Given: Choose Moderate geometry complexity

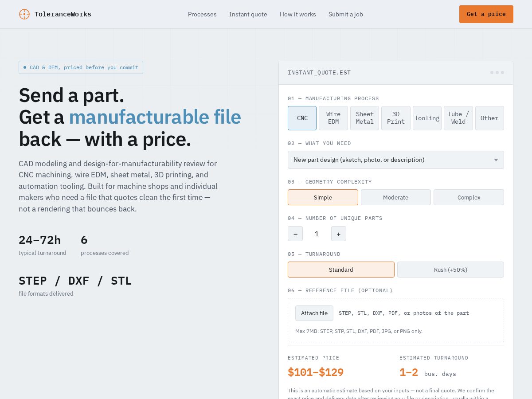Looking at the screenshot, I should tap(396, 197).
